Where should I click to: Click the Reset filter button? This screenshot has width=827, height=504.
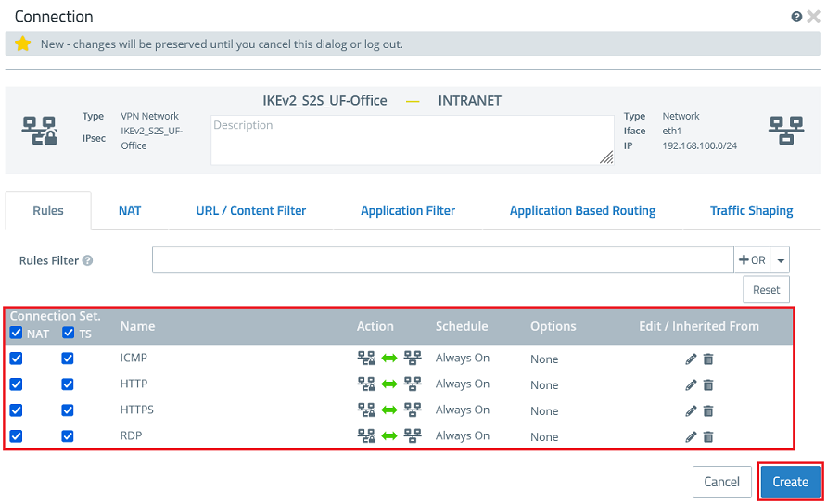pos(766,289)
